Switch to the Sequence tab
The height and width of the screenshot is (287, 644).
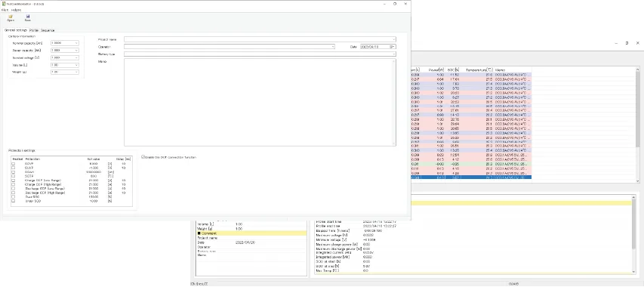coord(48,30)
